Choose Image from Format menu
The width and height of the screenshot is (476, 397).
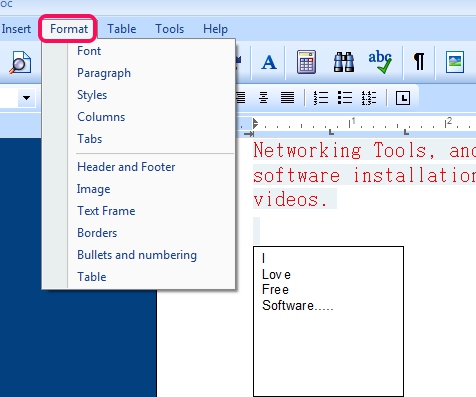point(93,189)
